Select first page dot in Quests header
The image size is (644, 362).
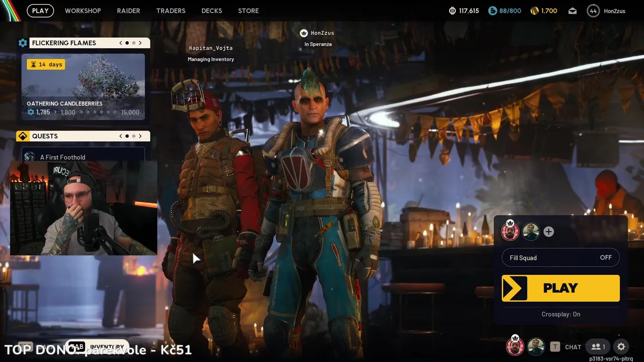tap(127, 136)
